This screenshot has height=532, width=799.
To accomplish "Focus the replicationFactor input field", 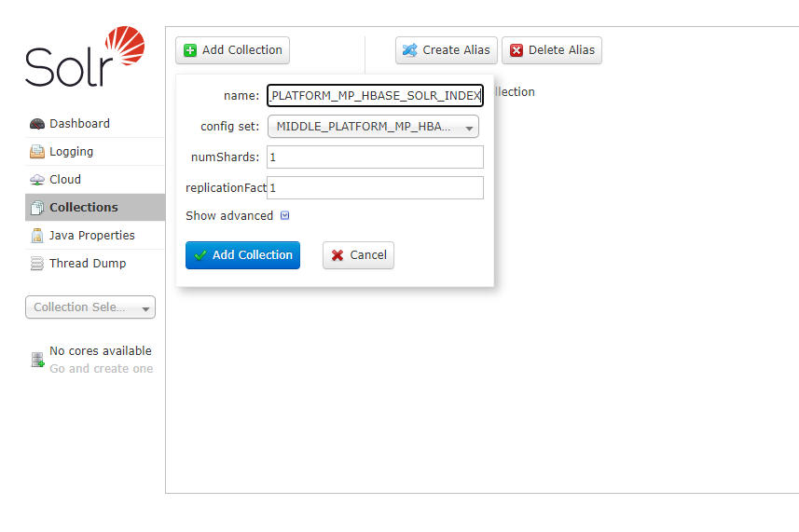I will pos(375,188).
